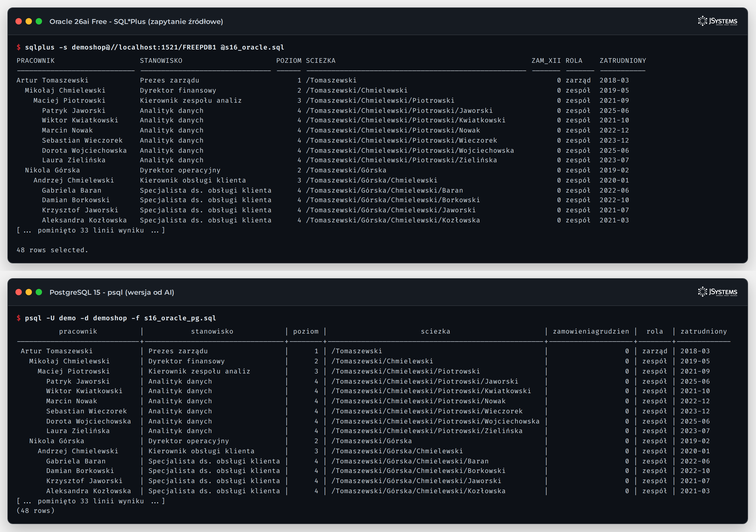Click 'Kierownik zespołu analiz' in Oracle output
This screenshot has height=532, width=756.
point(191,100)
